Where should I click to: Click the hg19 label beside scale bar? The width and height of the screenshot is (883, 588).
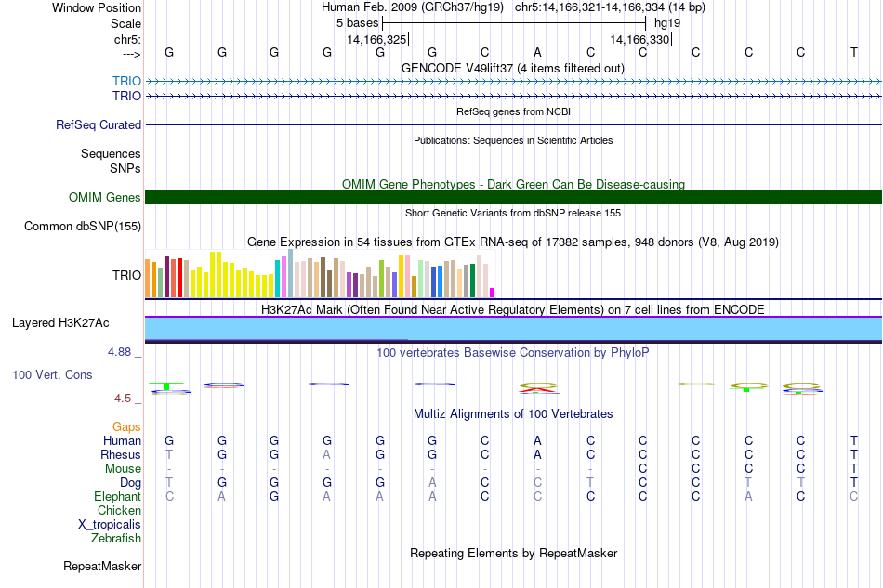coord(667,23)
